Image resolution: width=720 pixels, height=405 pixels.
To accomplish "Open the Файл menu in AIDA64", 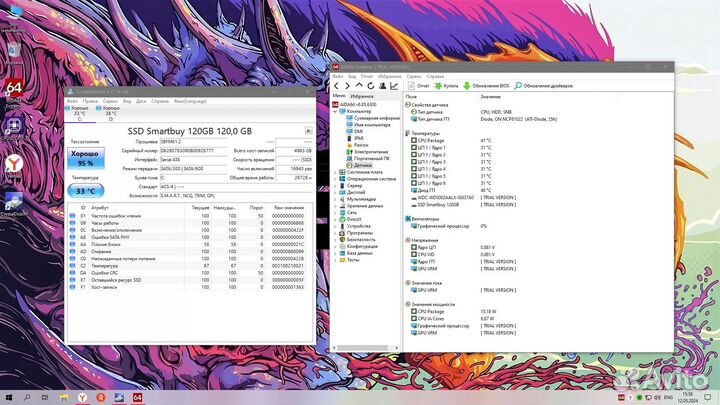I will [338, 76].
